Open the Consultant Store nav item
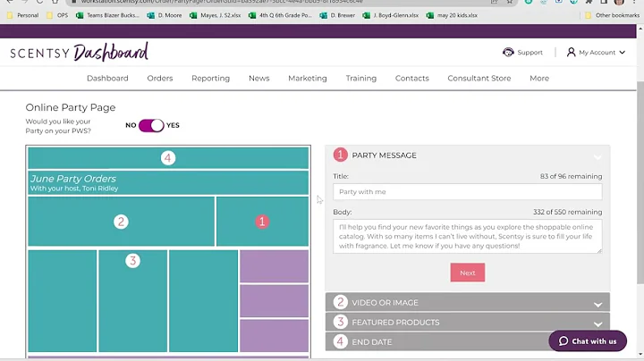644x361 pixels. 479,79
